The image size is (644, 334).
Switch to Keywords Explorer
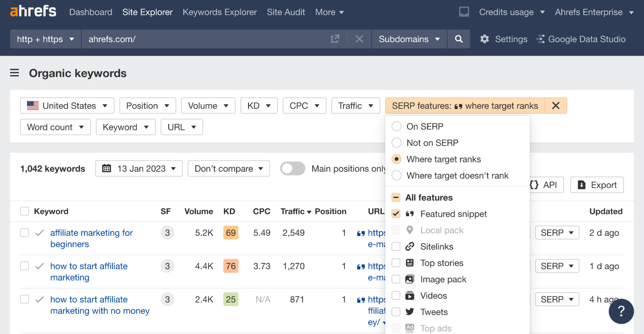pyautogui.click(x=219, y=12)
